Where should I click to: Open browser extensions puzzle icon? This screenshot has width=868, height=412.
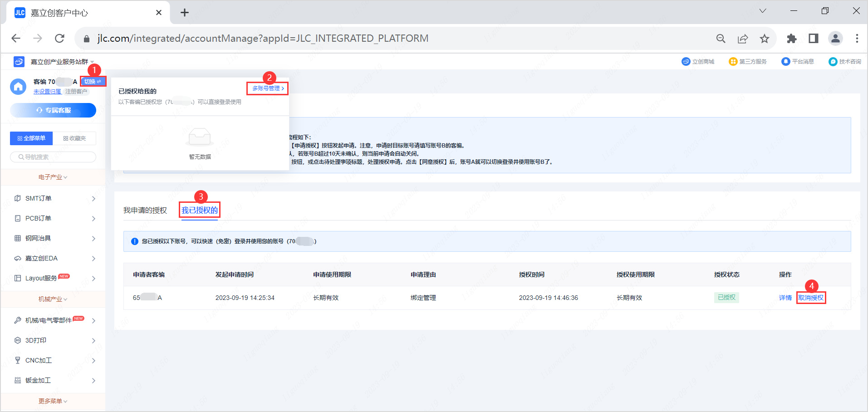[791, 39]
